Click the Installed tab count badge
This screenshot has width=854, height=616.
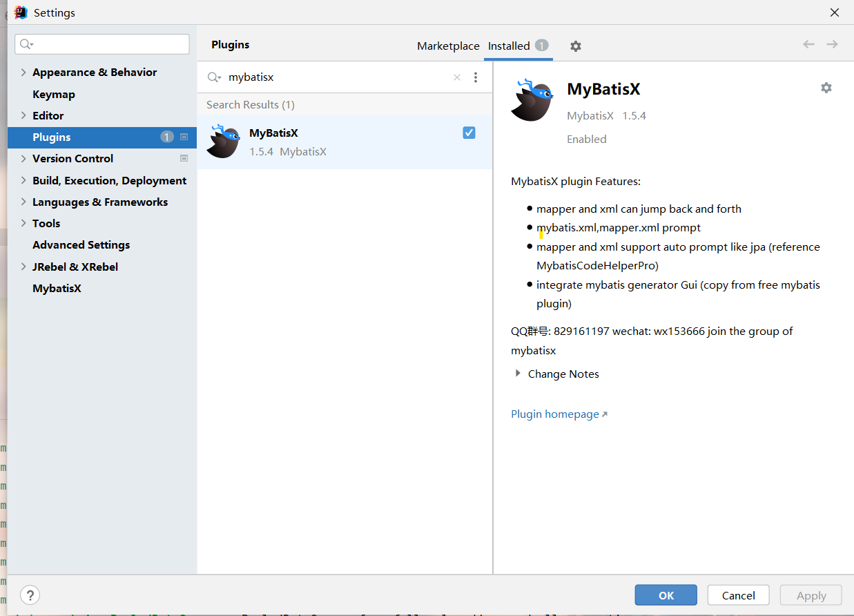coord(541,46)
